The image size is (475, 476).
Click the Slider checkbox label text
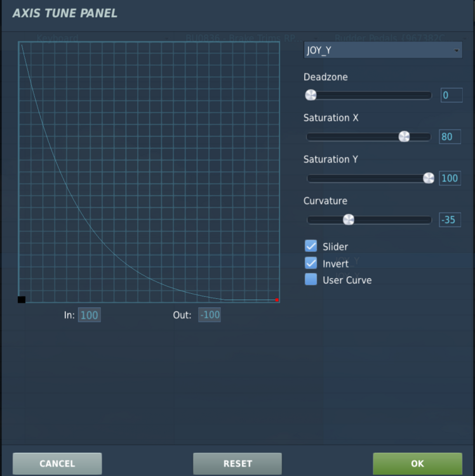[335, 247]
